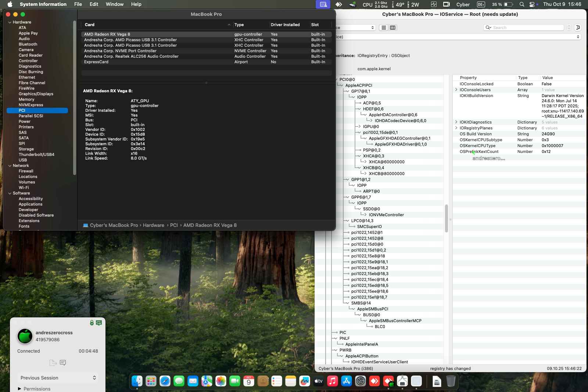The width and height of the screenshot is (588, 392).
Task: Open Messages app in the Dock
Action: point(179,381)
